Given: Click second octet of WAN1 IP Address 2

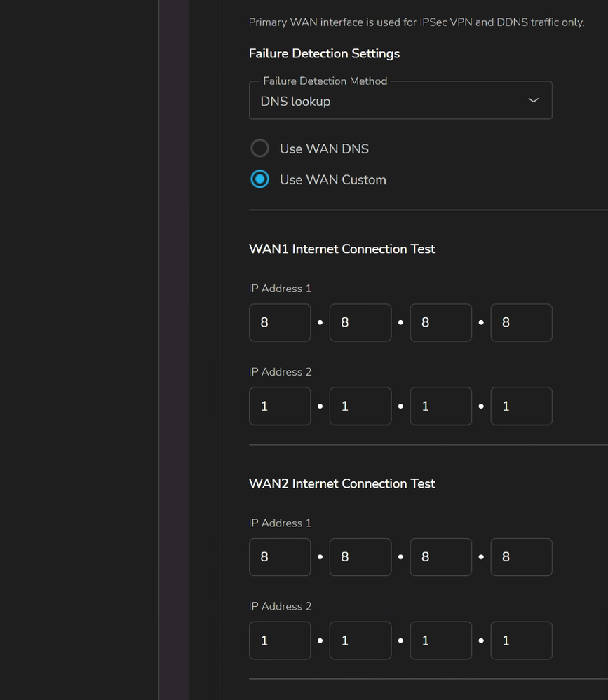Looking at the screenshot, I should (x=360, y=406).
